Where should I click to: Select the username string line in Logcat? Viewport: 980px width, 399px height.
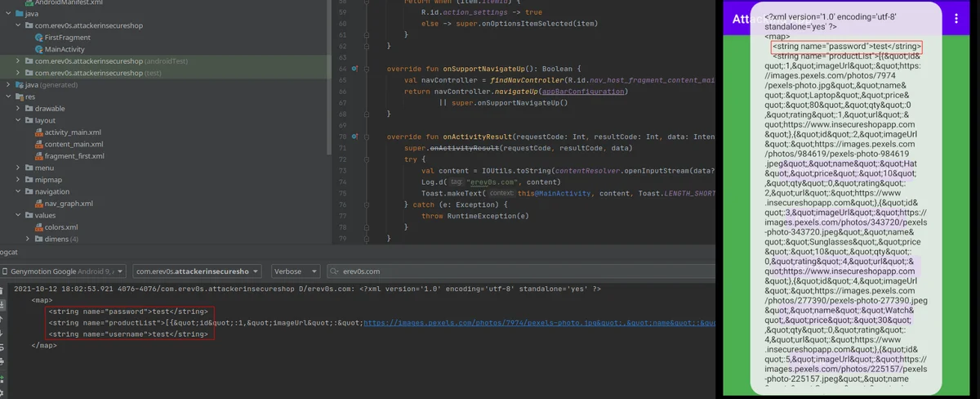128,334
